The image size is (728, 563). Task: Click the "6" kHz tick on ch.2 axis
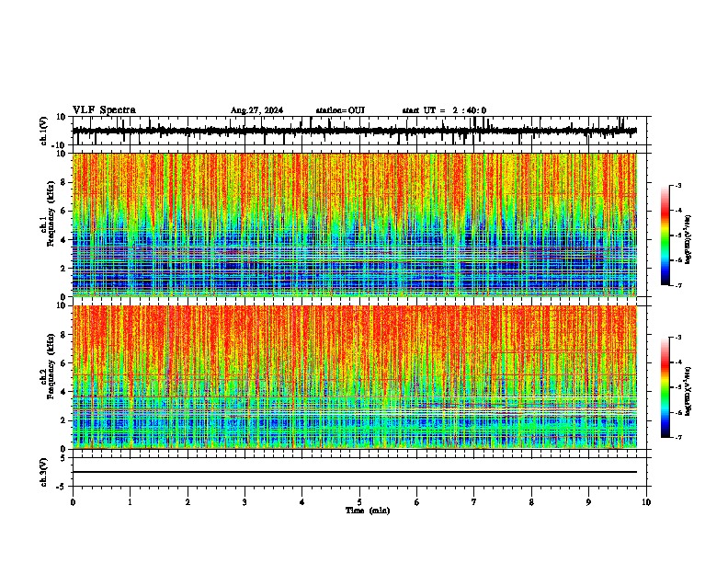pyautogui.click(x=64, y=363)
